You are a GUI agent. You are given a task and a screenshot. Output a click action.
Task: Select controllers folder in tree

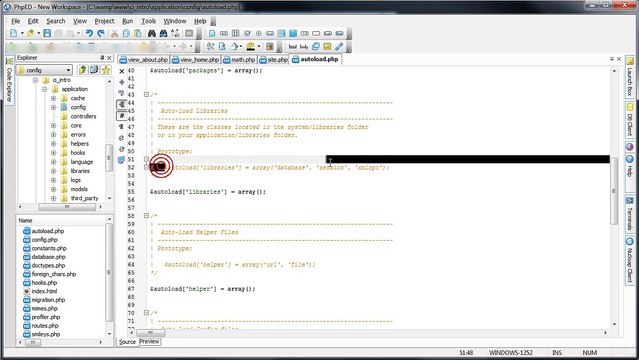pos(83,117)
